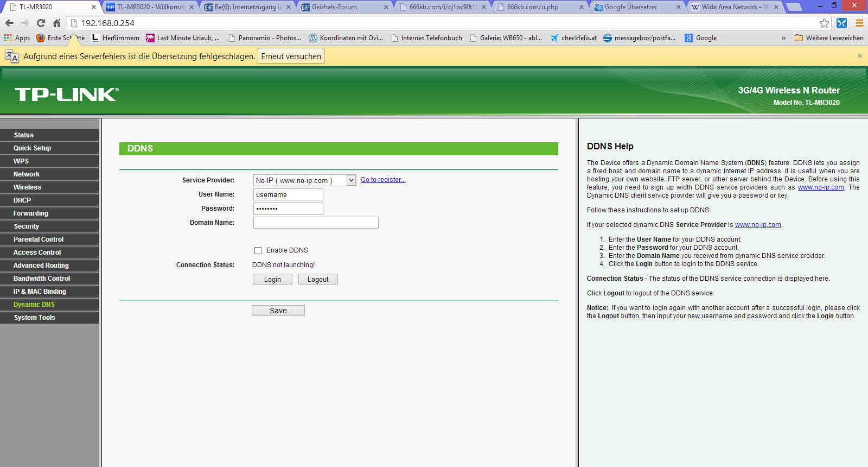This screenshot has width=868, height=467.
Task: Open the Network menu item
Action: [49, 174]
